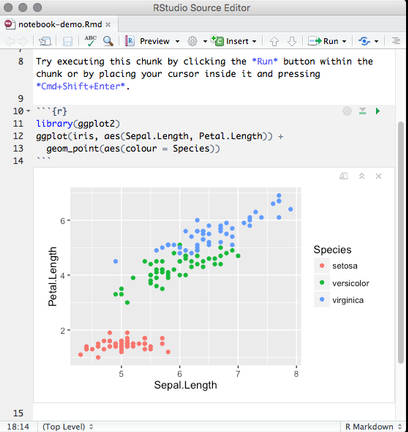
Task: Run all chunks above icon
Action: point(363,111)
